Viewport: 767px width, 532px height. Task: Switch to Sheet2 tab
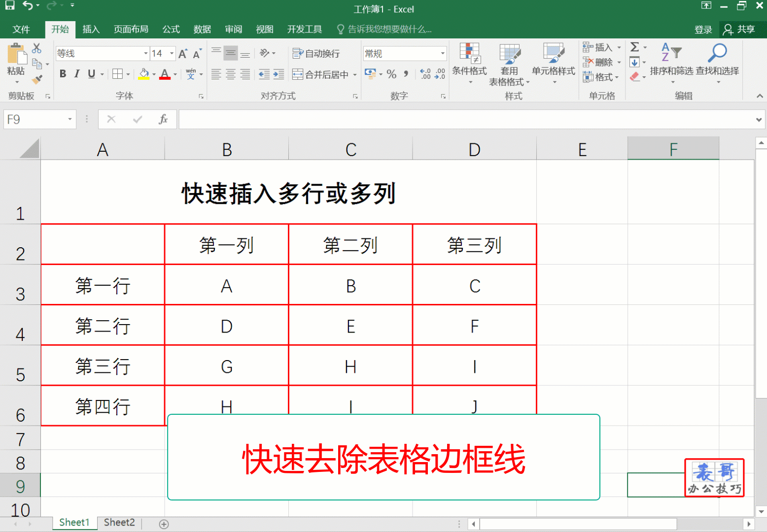119,522
